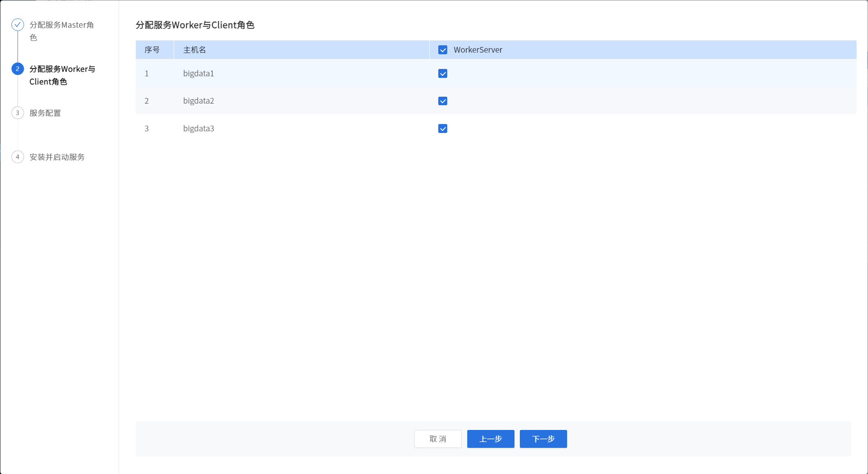Uncheck WorkerServer for bigdata1
868x474 pixels.
click(x=443, y=73)
